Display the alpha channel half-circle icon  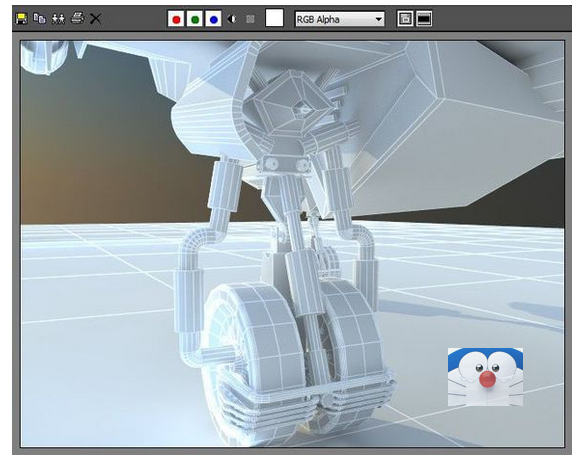pos(232,19)
